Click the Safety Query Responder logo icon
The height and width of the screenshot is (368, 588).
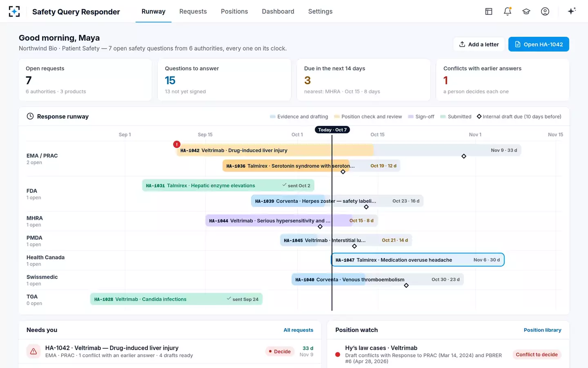click(x=14, y=11)
